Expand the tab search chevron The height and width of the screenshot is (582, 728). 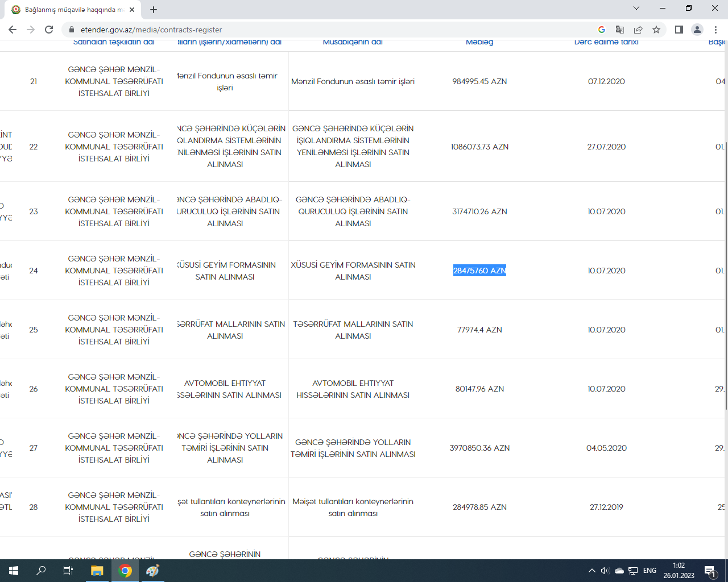[x=636, y=9]
